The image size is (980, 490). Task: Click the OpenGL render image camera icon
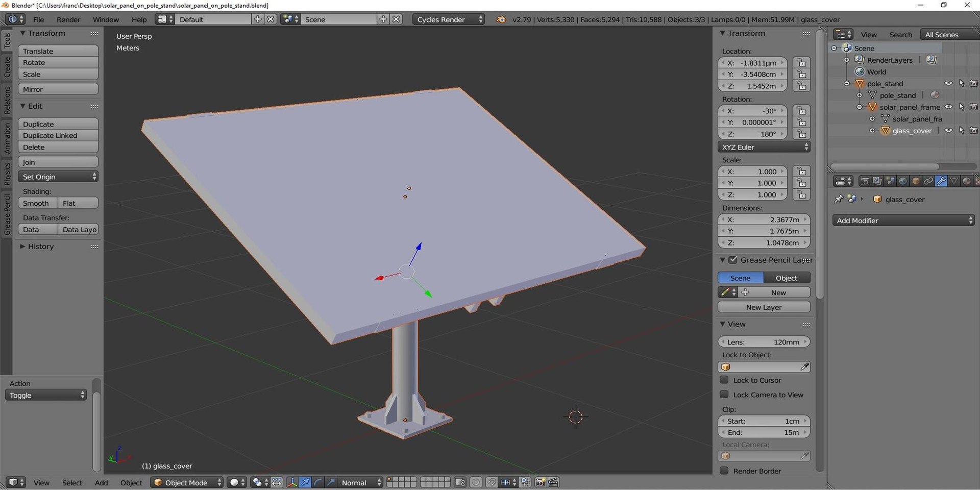point(541,482)
